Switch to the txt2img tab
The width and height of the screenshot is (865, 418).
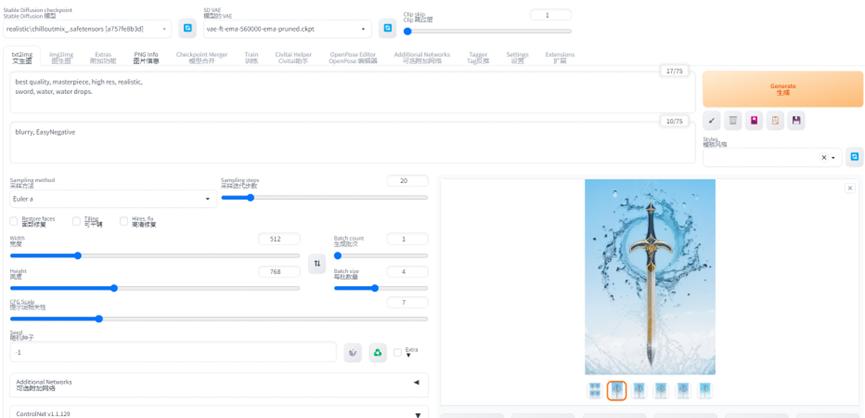[22, 57]
